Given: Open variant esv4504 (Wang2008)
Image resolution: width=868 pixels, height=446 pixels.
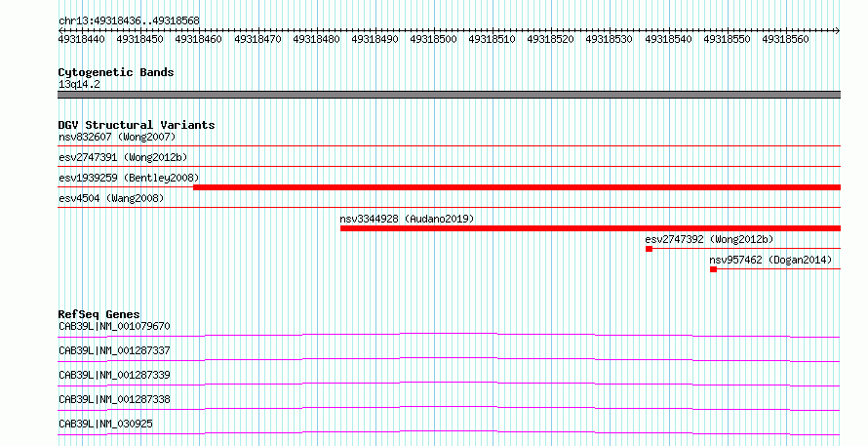Looking at the screenshot, I should (x=111, y=198).
